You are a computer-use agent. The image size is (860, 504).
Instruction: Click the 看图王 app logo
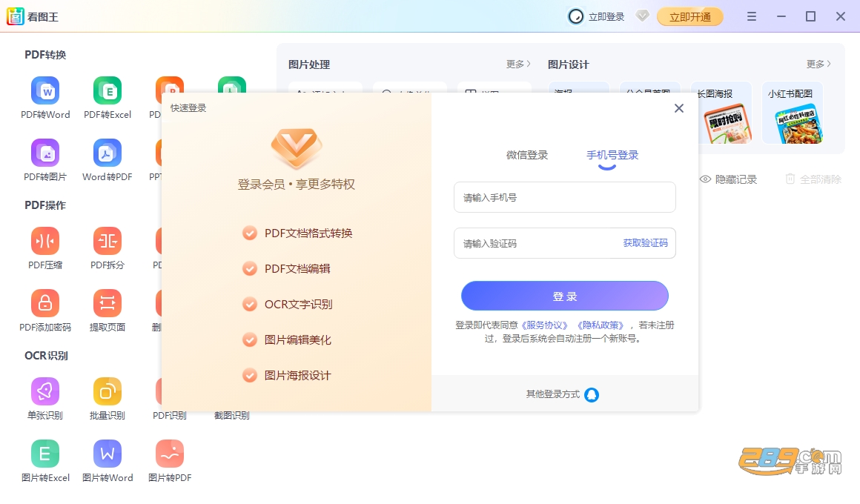pyautogui.click(x=16, y=16)
